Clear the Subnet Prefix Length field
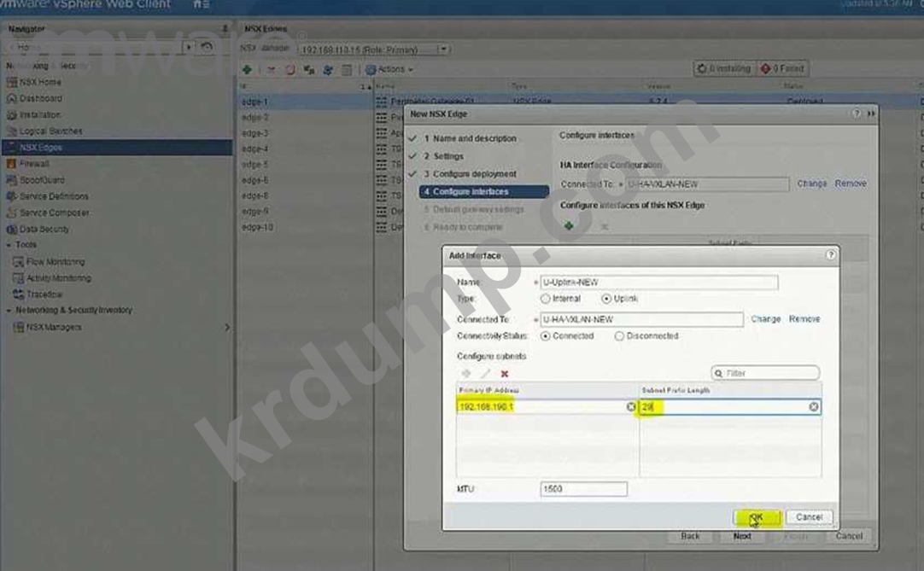924x571 pixels. click(813, 406)
